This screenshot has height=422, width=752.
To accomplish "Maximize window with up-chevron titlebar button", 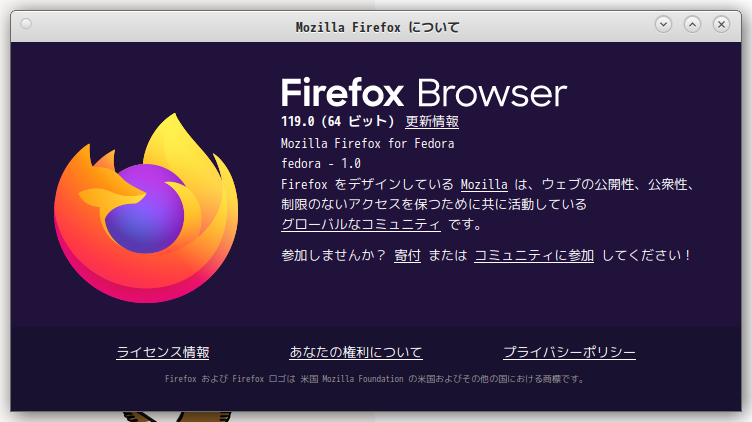I will (x=692, y=24).
